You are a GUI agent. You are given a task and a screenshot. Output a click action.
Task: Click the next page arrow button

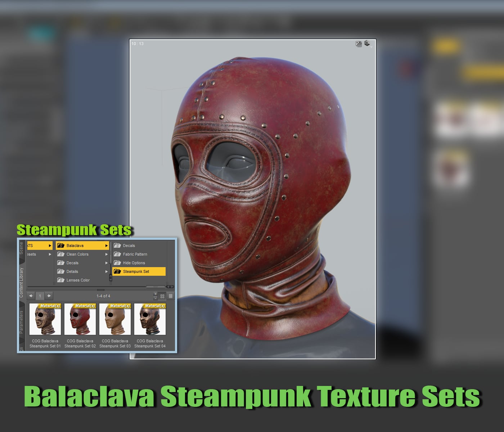pyautogui.click(x=49, y=296)
